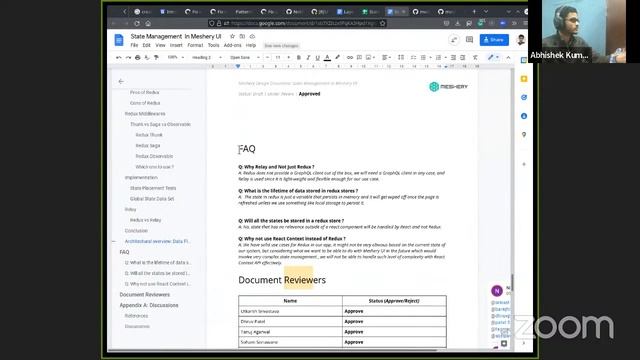List all browser tabs with chevron
The height and width of the screenshot is (360, 640).
486,11
